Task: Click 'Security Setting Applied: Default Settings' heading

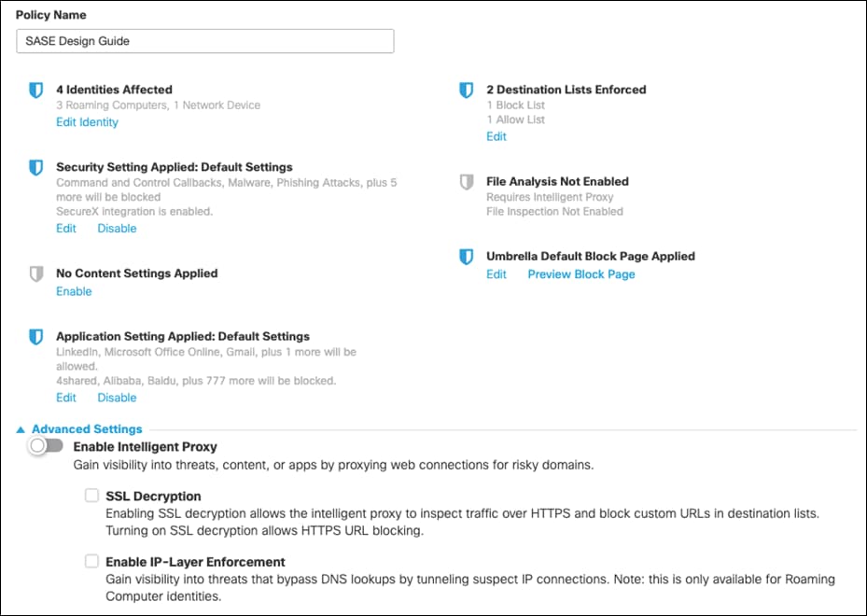Action: pyautogui.click(x=175, y=167)
